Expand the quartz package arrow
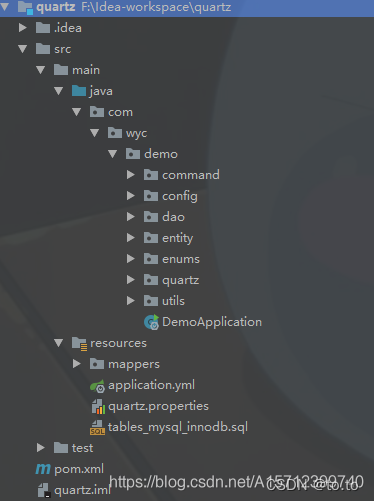The image size is (374, 501). click(131, 280)
